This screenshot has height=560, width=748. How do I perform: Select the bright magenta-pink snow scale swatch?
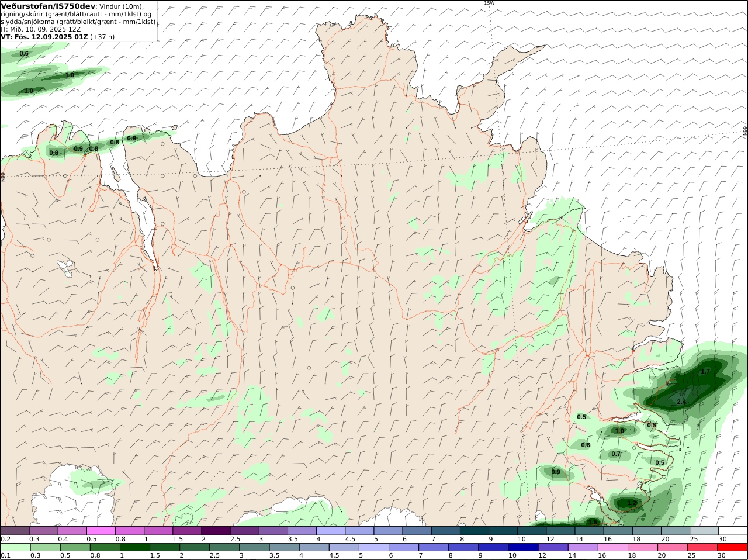(101, 531)
